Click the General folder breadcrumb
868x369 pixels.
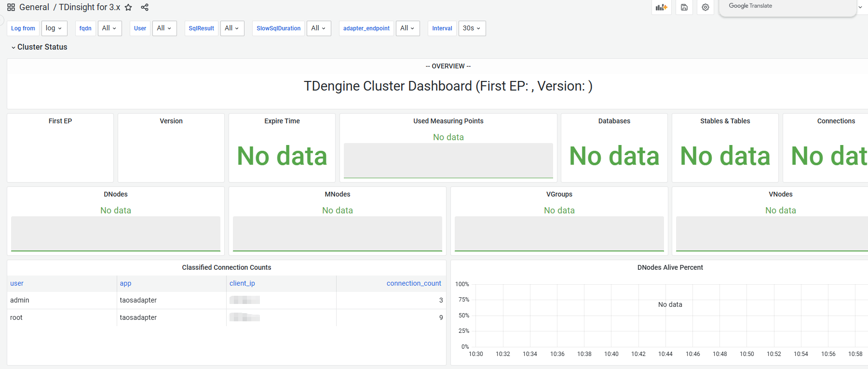[x=34, y=7]
